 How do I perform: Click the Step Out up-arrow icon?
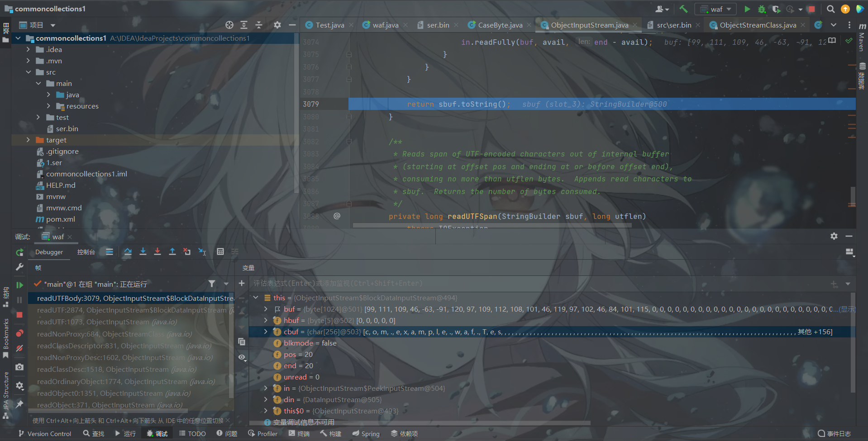coord(172,252)
